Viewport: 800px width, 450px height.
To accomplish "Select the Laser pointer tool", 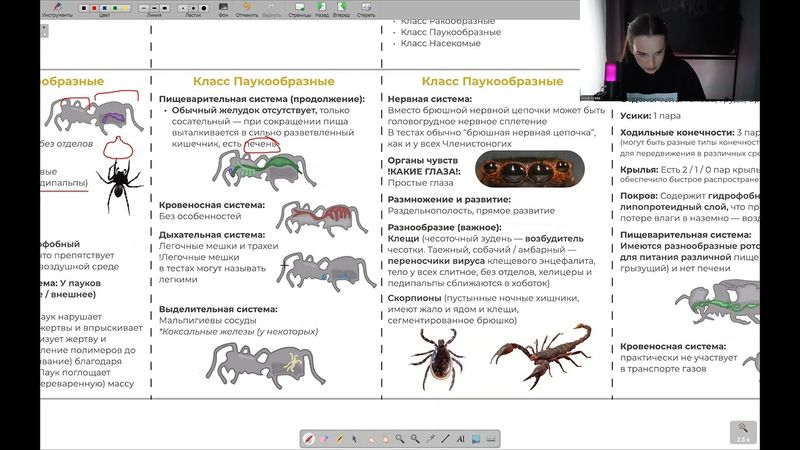I will (430, 439).
